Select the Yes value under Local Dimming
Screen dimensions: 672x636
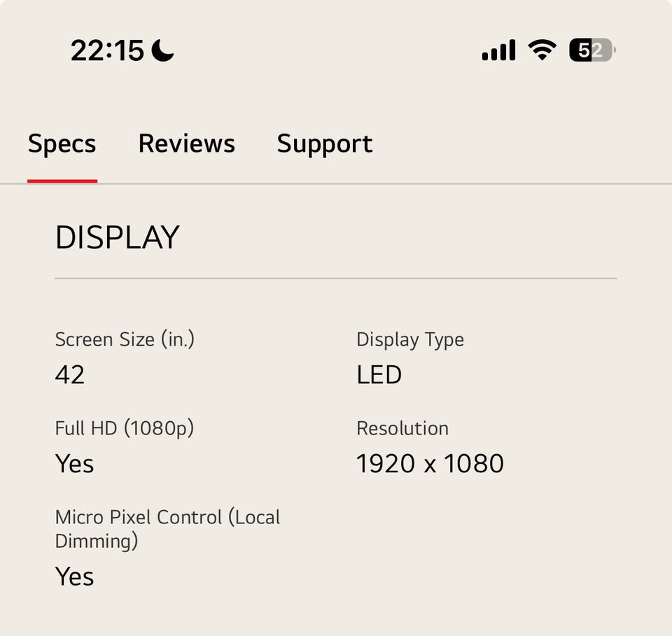74,577
